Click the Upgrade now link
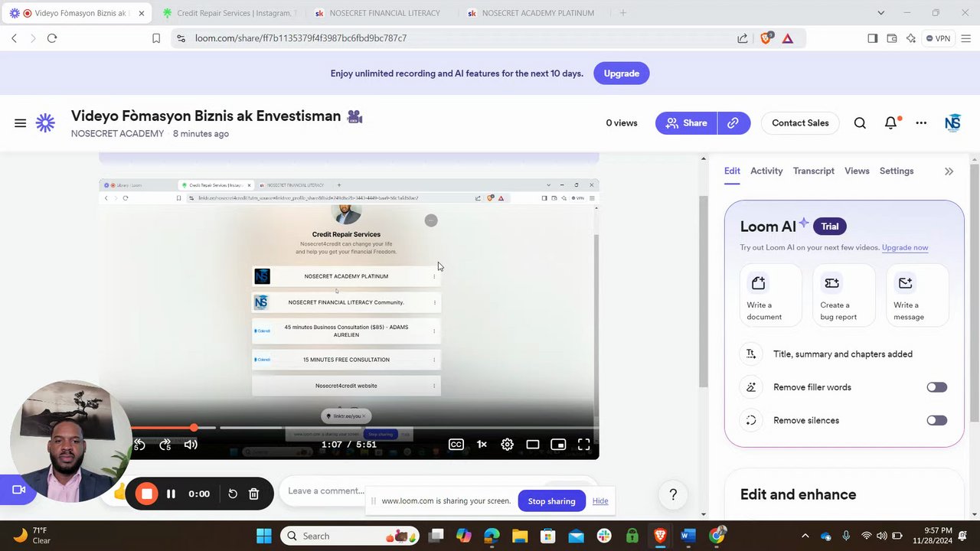This screenshot has width=980, height=551. coord(905,248)
